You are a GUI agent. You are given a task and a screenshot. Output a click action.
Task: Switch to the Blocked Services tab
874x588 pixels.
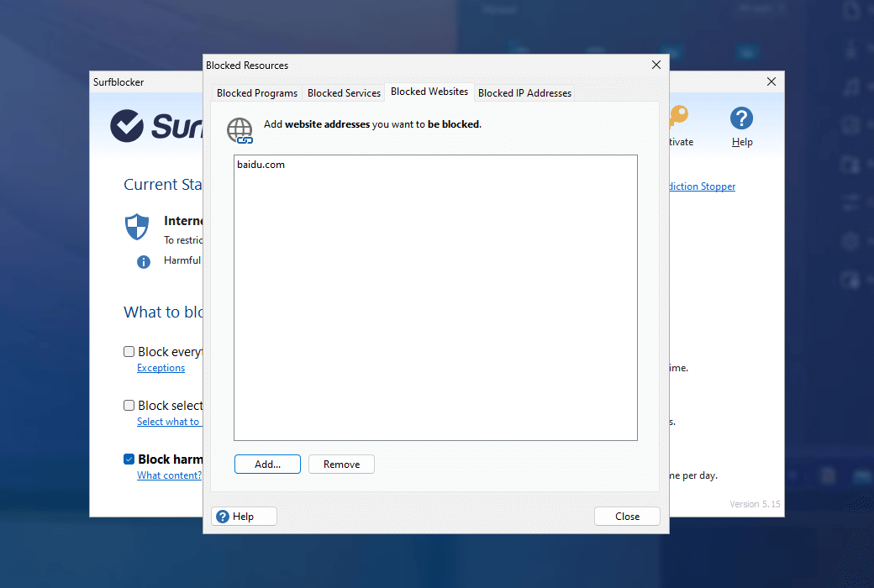[344, 93]
